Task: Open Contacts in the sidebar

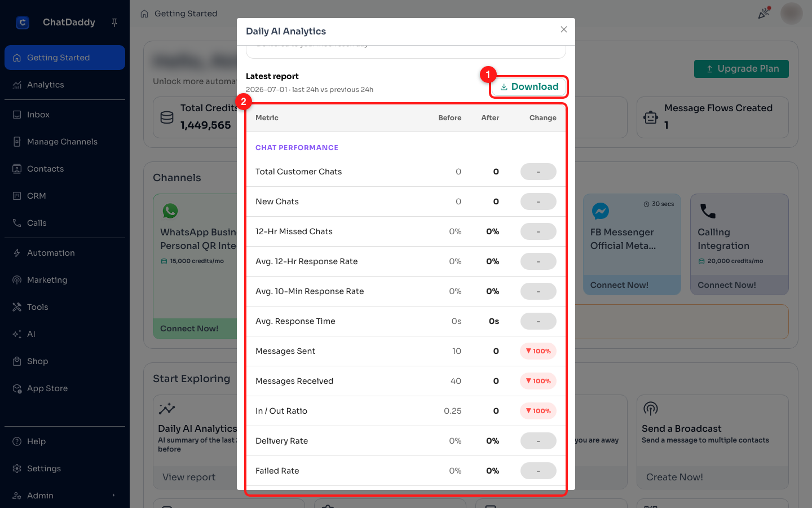Action: point(65,169)
